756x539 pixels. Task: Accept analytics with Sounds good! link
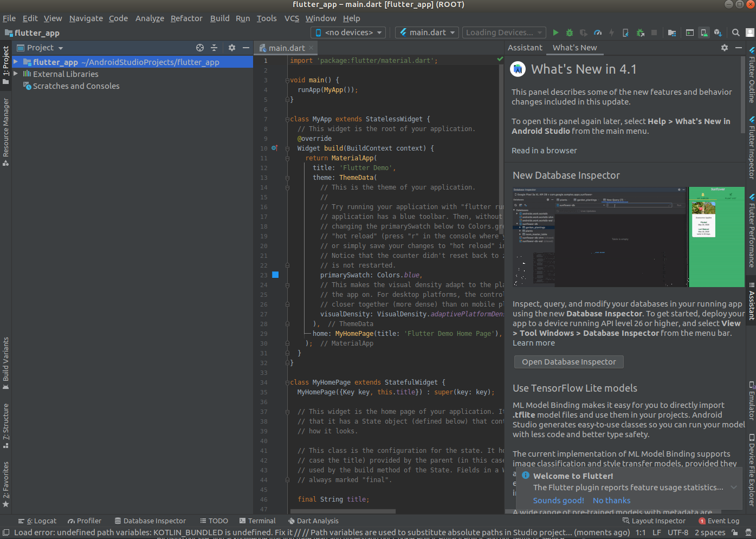(558, 501)
